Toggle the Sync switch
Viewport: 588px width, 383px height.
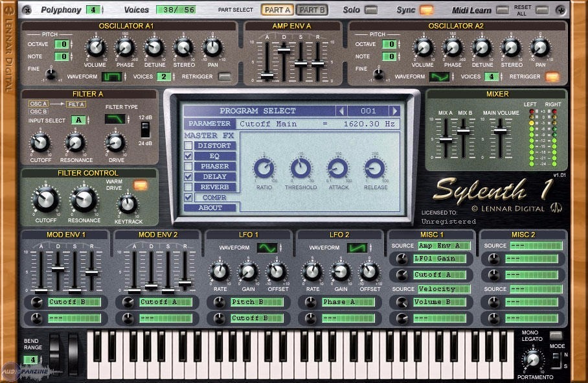(427, 10)
